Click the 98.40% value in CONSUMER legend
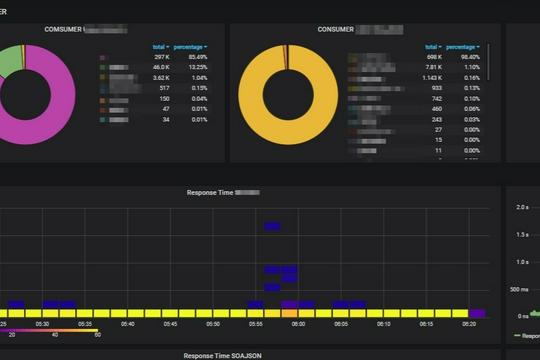540x360 pixels. [x=470, y=57]
